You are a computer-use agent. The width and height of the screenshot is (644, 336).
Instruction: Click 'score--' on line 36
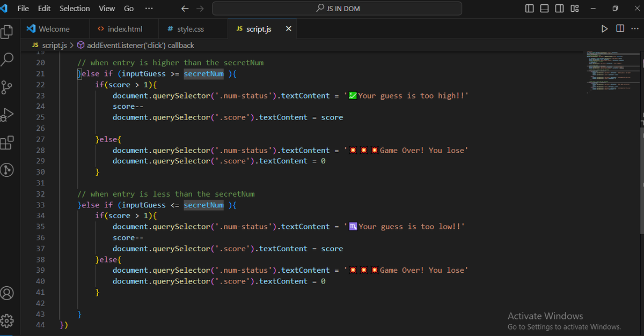pyautogui.click(x=128, y=237)
